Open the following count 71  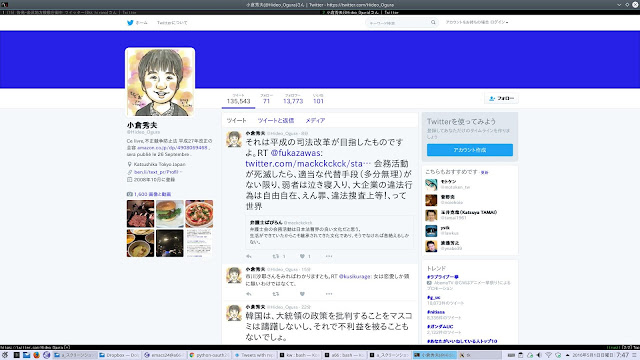click(x=267, y=99)
